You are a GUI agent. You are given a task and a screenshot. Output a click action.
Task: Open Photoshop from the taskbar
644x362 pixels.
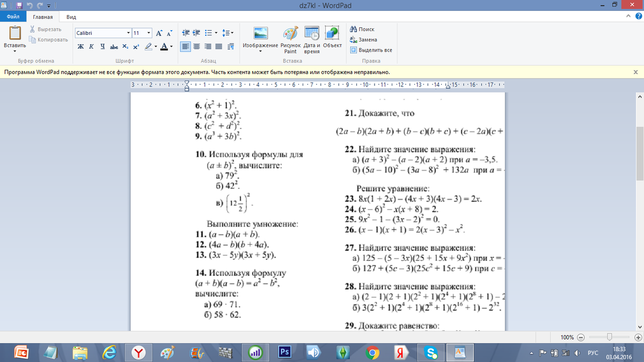[285, 352]
